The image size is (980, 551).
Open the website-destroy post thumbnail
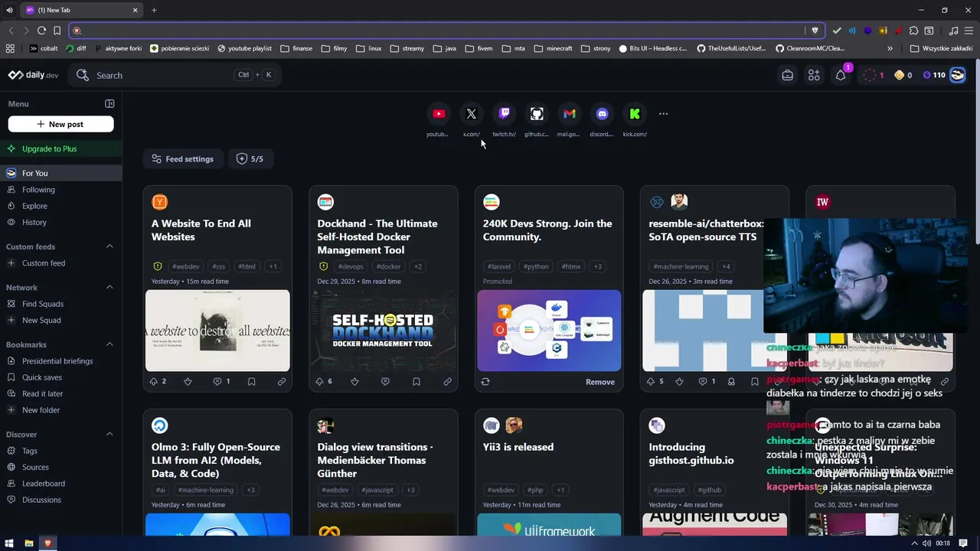click(x=217, y=331)
